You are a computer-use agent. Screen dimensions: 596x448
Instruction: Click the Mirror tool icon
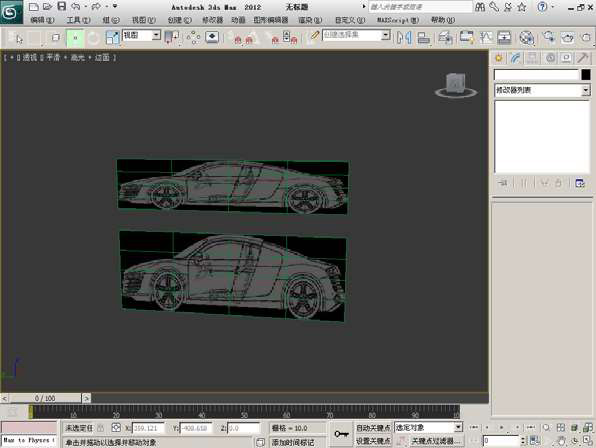coord(404,38)
